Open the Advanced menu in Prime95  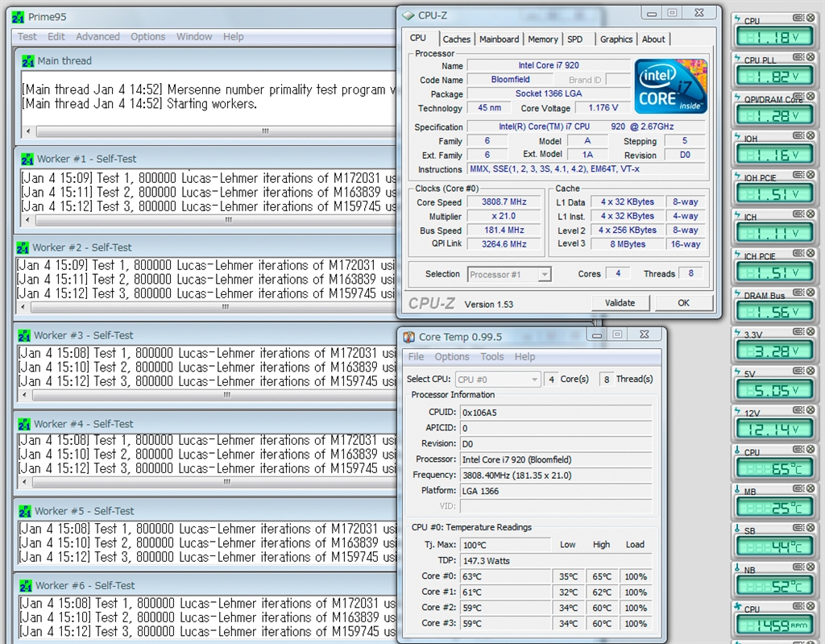coord(97,36)
